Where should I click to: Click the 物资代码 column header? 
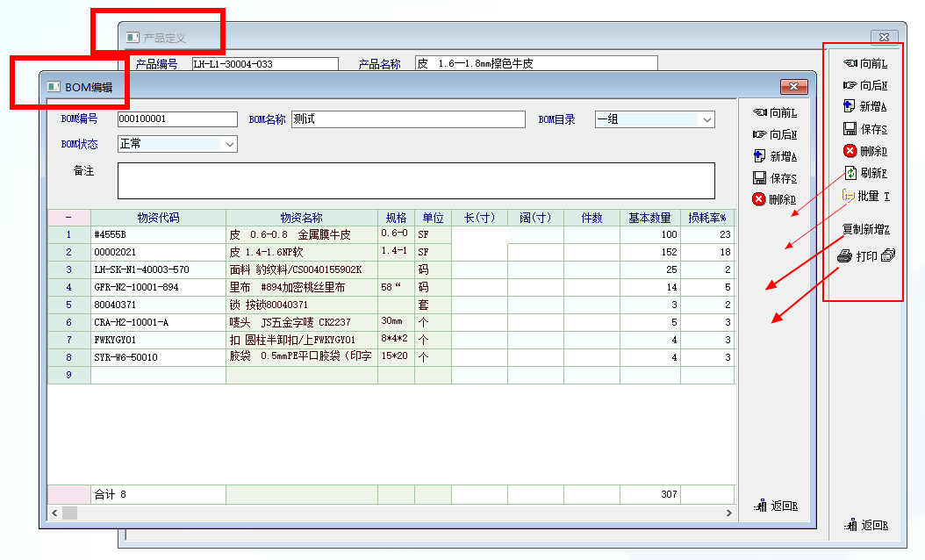pyautogui.click(x=158, y=218)
